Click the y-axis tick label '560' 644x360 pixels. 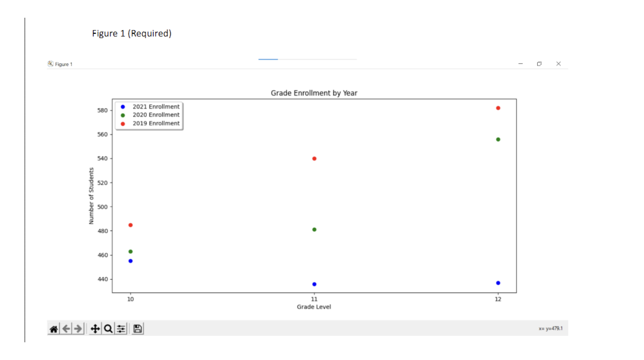pyautogui.click(x=102, y=135)
